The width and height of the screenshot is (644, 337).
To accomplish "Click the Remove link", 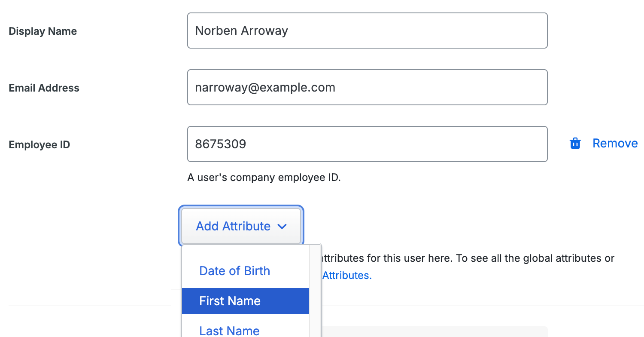I will coord(615,143).
